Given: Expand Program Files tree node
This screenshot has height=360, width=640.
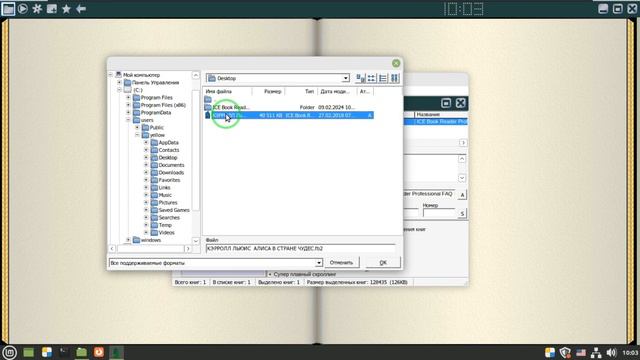Looking at the screenshot, I should [x=128, y=98].
